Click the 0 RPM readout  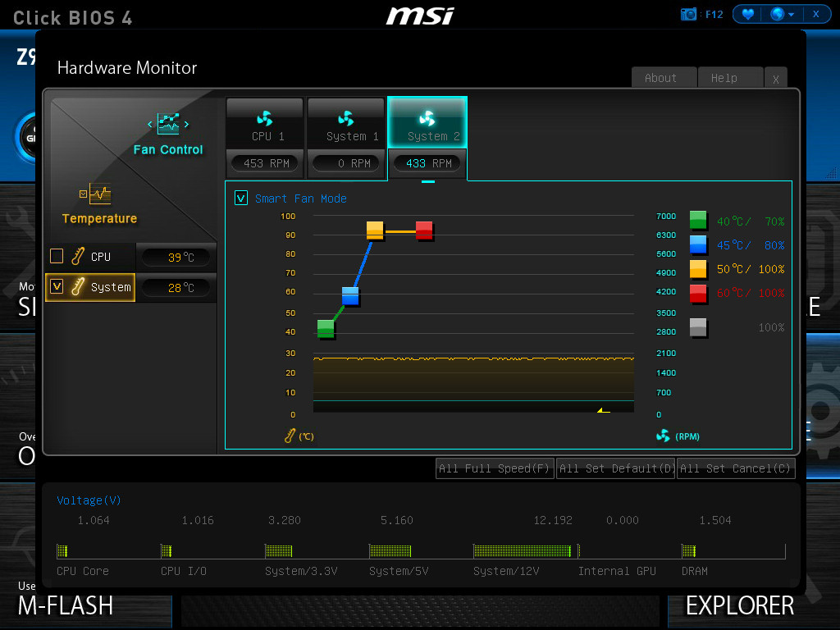coord(347,163)
